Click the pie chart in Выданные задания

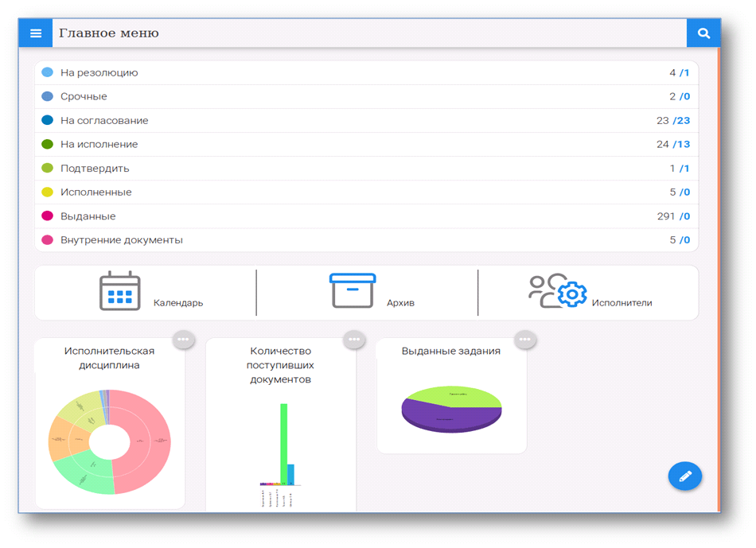click(x=451, y=408)
